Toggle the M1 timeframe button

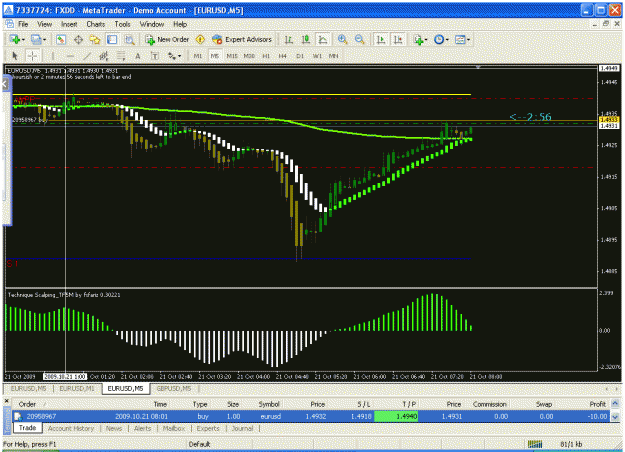198,56
